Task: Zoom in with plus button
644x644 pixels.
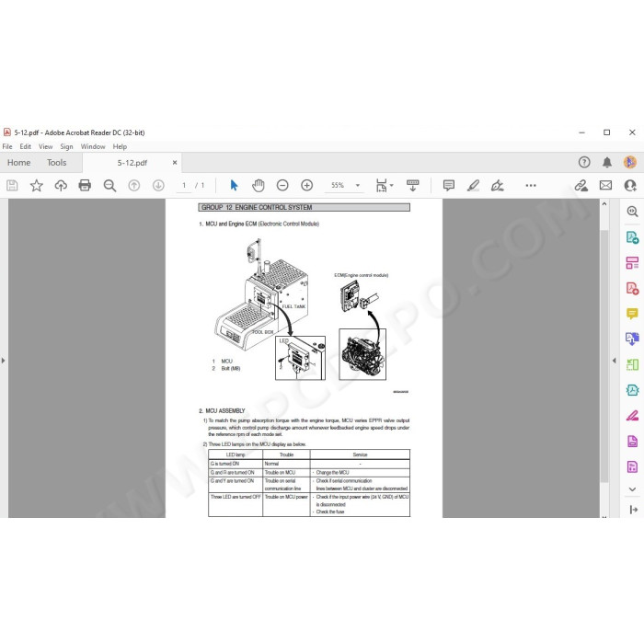Action: 306,186
